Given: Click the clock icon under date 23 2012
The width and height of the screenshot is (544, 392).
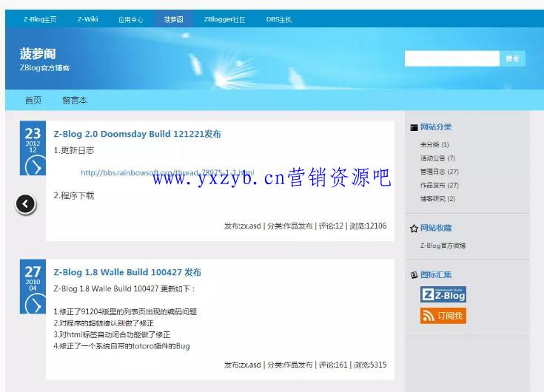Looking at the screenshot, I should (x=36, y=166).
